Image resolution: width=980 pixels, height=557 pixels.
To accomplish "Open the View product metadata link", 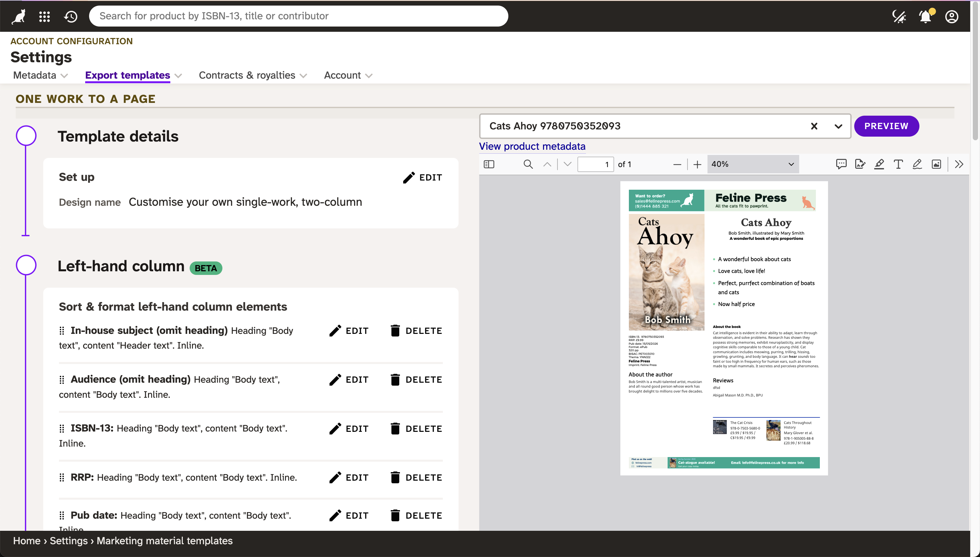I will pos(532,146).
